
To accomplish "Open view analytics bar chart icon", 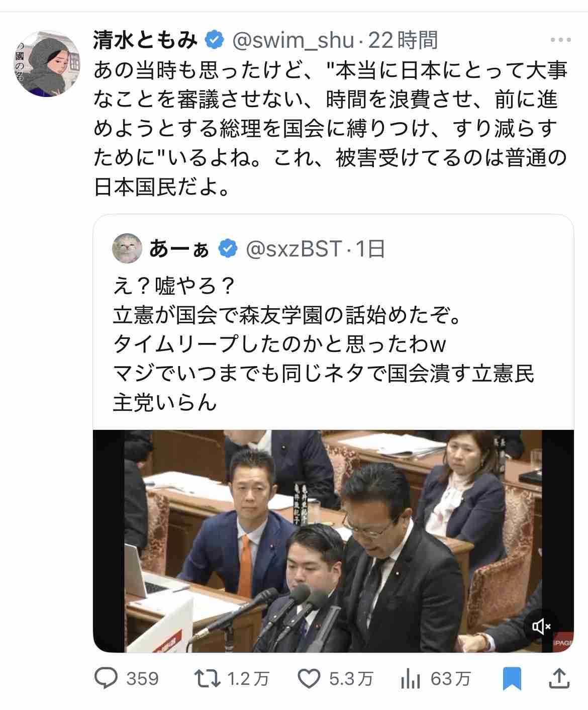I will point(411,679).
